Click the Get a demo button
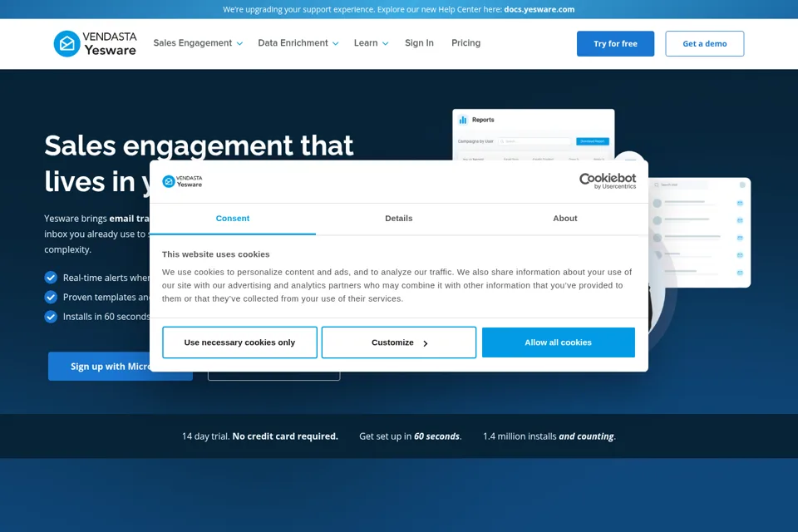This screenshot has width=798, height=532. [x=705, y=44]
